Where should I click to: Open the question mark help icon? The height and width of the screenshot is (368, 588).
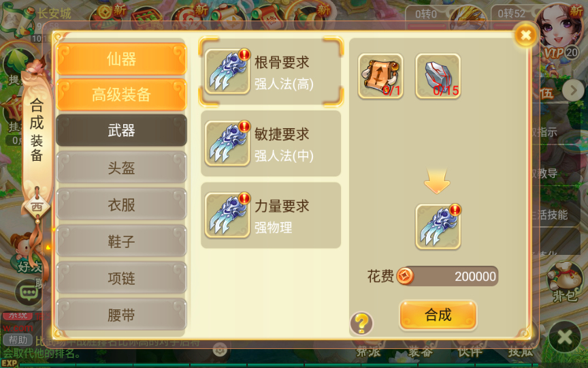click(361, 323)
